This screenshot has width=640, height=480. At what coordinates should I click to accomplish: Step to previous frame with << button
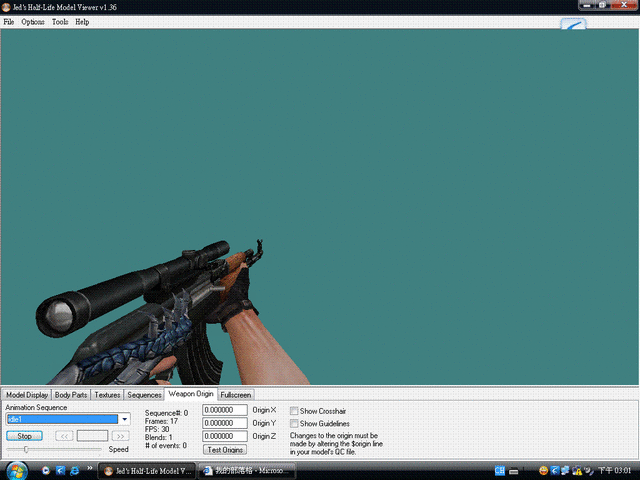coord(63,436)
